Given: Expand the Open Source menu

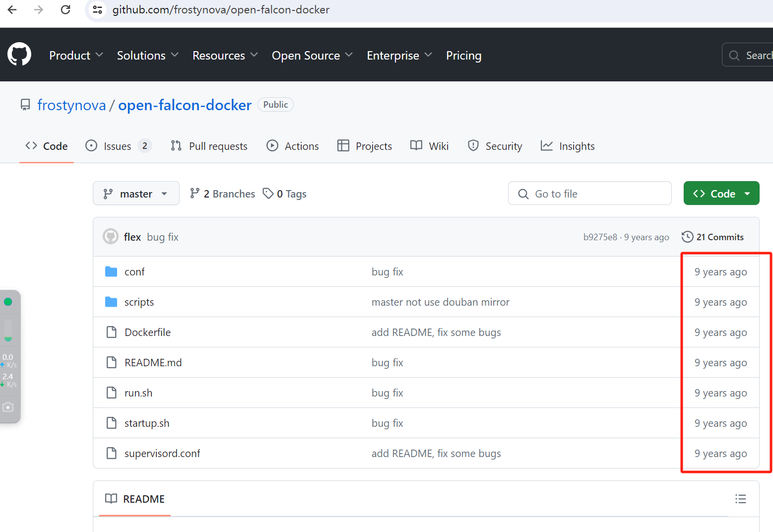Looking at the screenshot, I should coord(312,55).
